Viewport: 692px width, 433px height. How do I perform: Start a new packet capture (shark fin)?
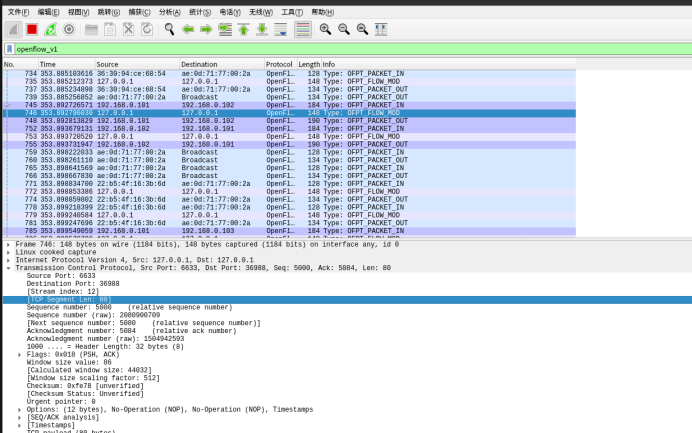click(14, 30)
